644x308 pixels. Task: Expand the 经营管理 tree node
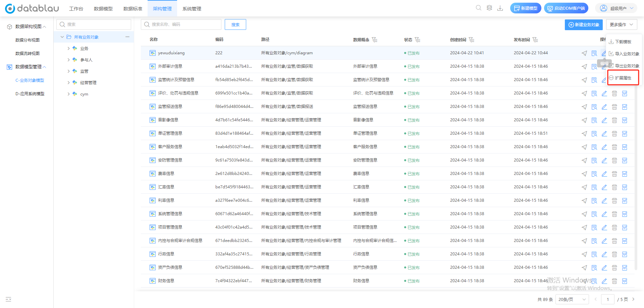(x=69, y=83)
